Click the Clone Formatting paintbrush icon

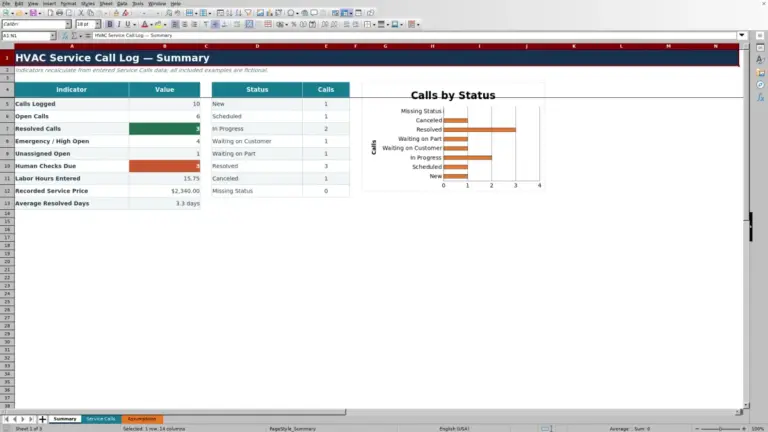point(116,13)
